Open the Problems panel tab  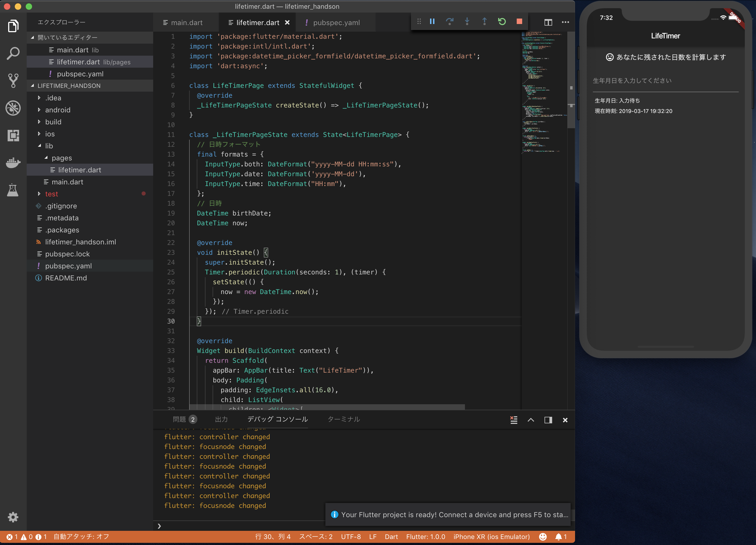(x=185, y=419)
